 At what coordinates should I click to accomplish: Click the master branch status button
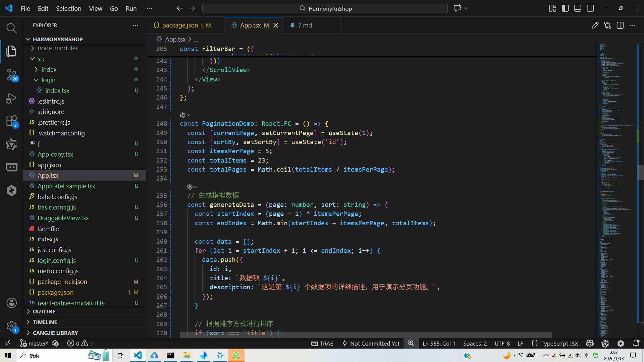click(x=34, y=343)
